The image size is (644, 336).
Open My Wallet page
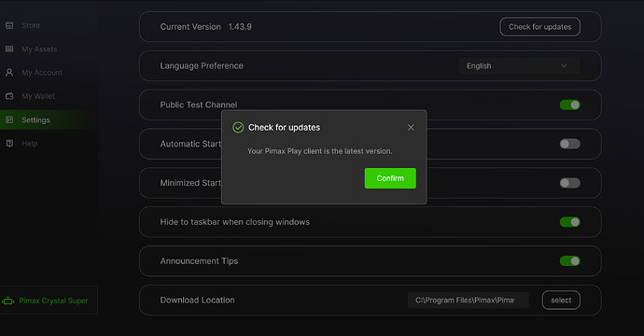[x=38, y=96]
